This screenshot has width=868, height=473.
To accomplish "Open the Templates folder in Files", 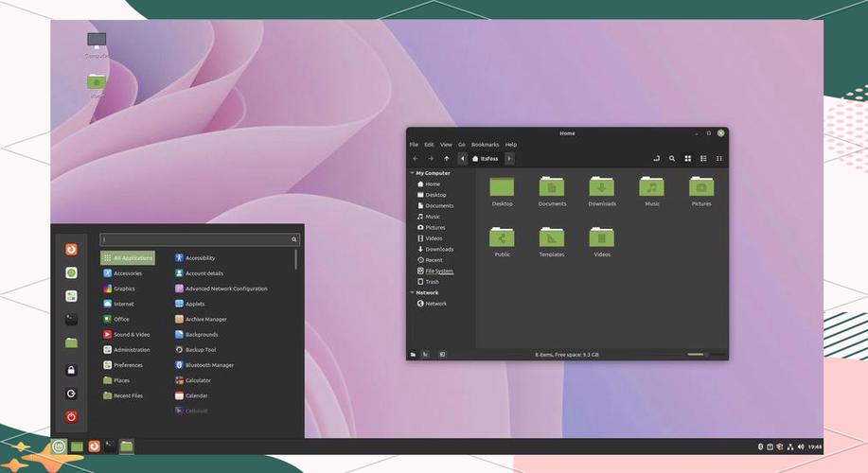I will 552,242.
